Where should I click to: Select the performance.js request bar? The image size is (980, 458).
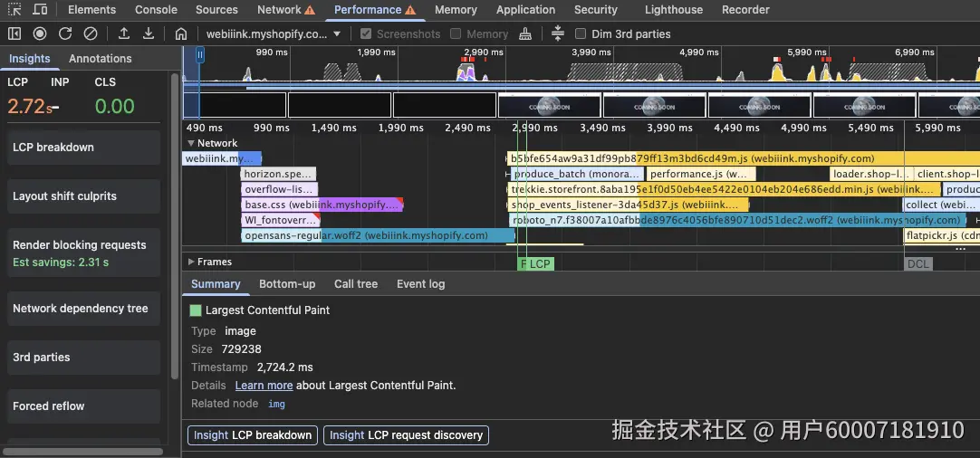[701, 174]
